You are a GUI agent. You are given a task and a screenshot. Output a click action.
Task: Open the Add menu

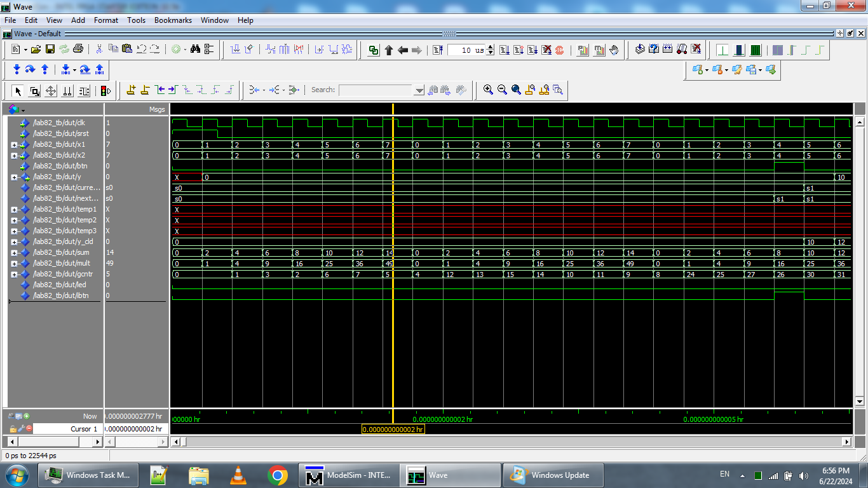(78, 20)
